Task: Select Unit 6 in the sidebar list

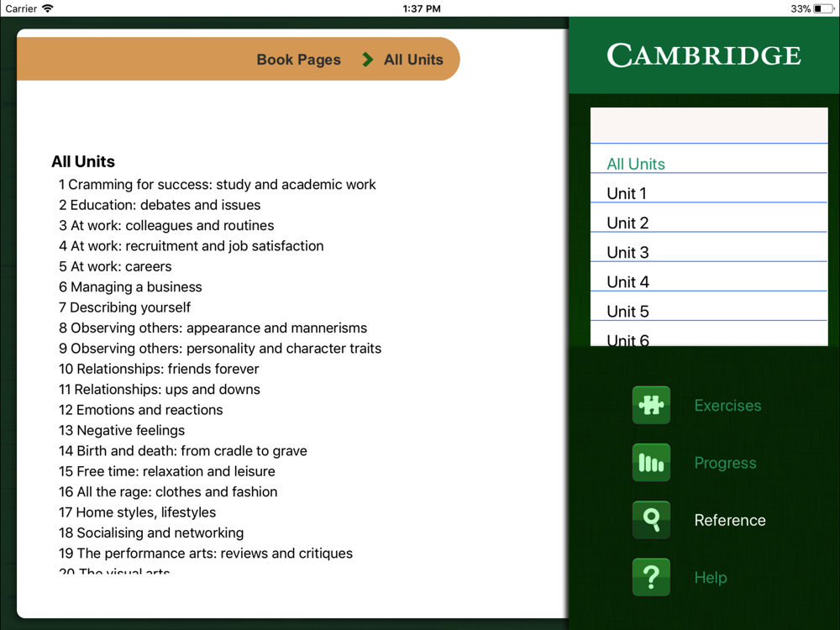Action: 709,334
